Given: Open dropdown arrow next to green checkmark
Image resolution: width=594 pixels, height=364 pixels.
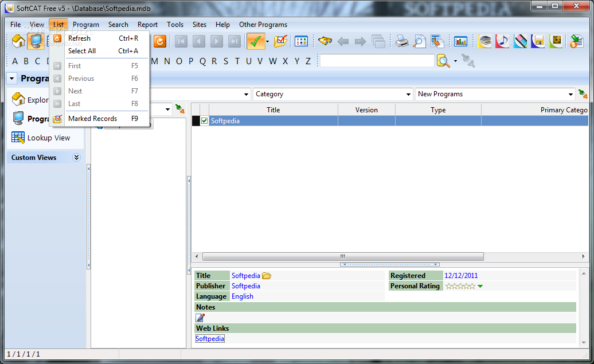Looking at the screenshot, I should coord(267,42).
